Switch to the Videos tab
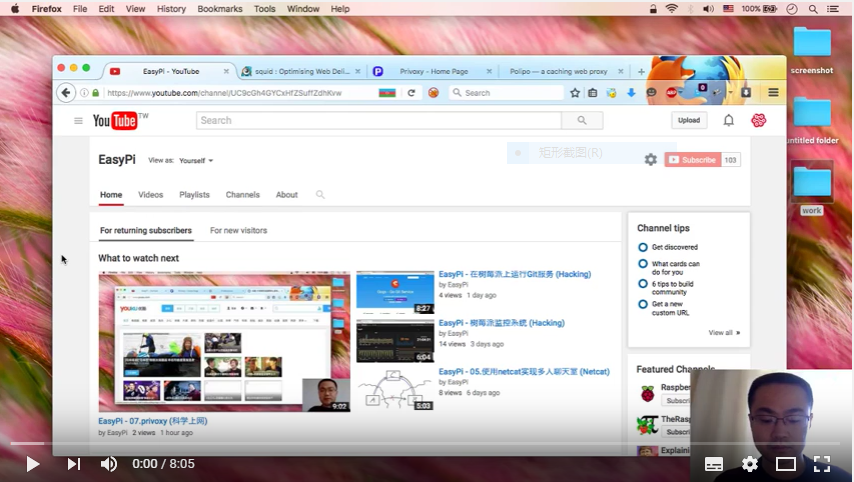This screenshot has height=482, width=854. (x=150, y=194)
